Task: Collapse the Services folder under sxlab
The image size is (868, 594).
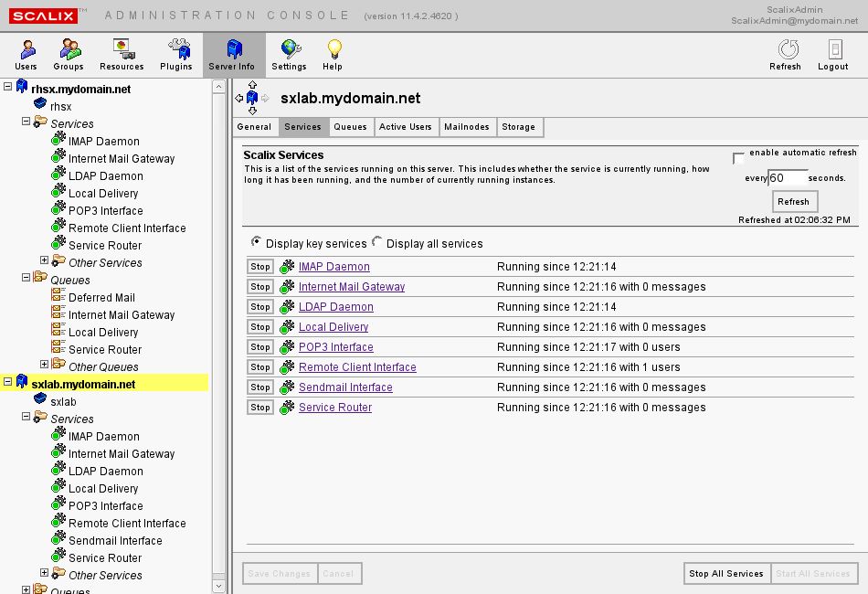Action: [26, 417]
